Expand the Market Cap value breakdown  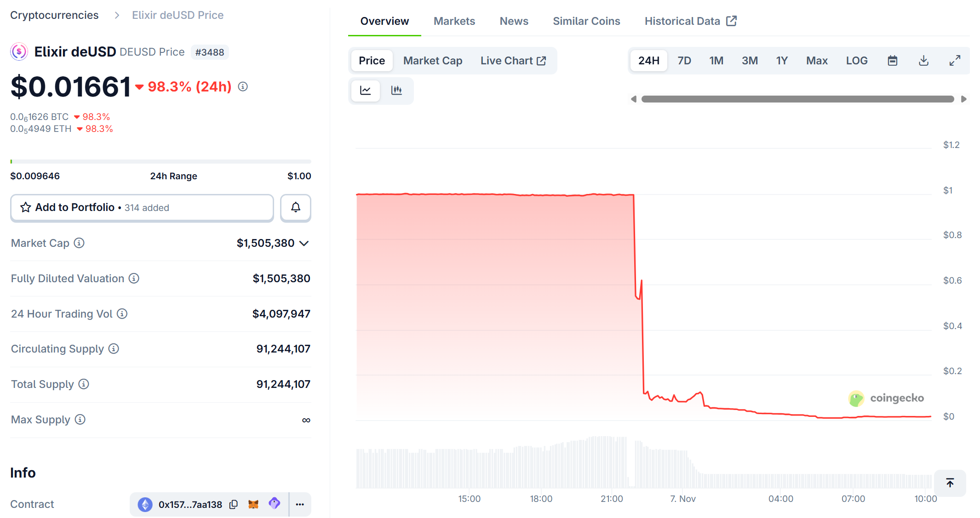(x=304, y=243)
